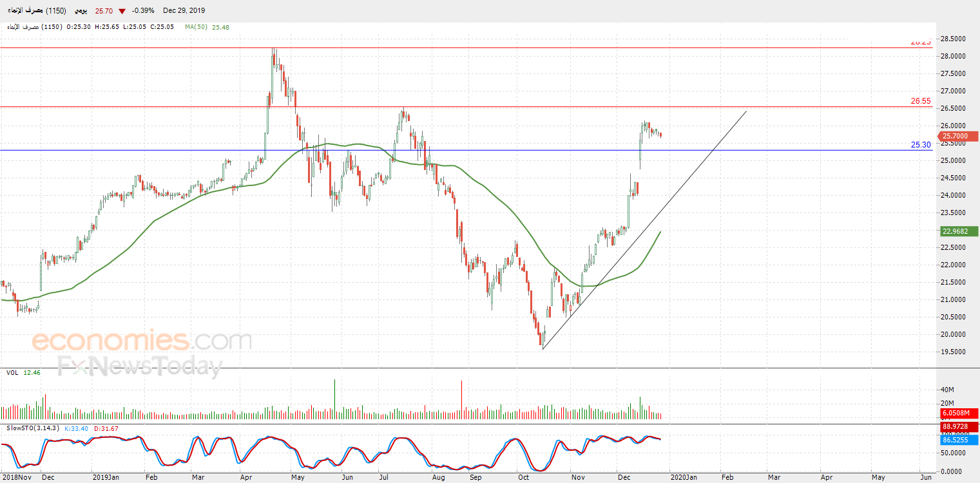
Task: Click the red 6.0508M volume tag
Action: coord(959,413)
